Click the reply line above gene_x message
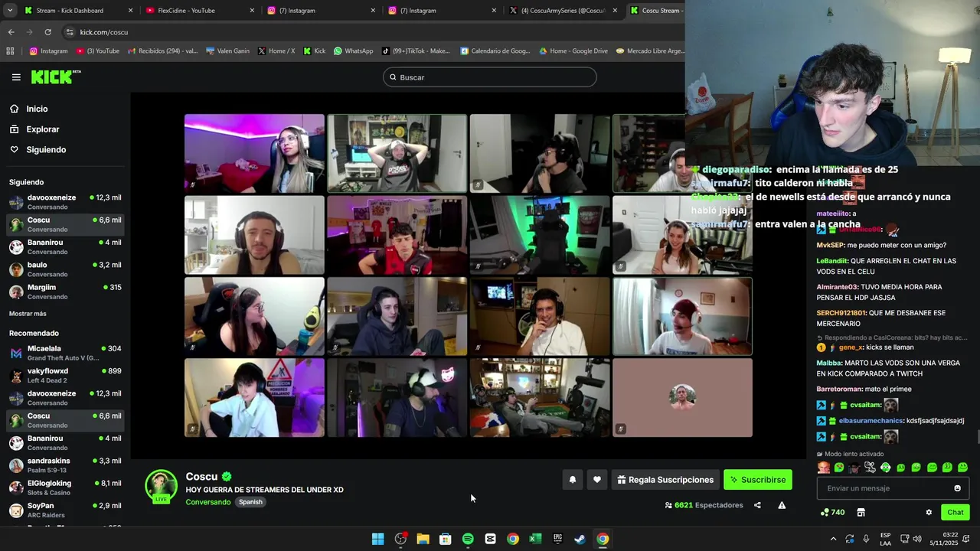Image resolution: width=980 pixels, height=551 pixels. [x=892, y=337]
